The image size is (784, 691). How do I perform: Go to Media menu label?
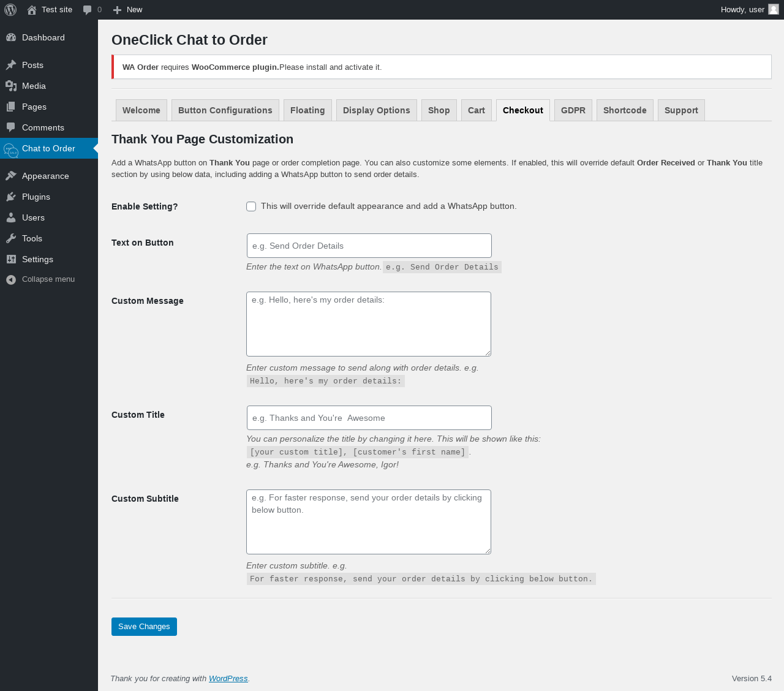click(34, 86)
